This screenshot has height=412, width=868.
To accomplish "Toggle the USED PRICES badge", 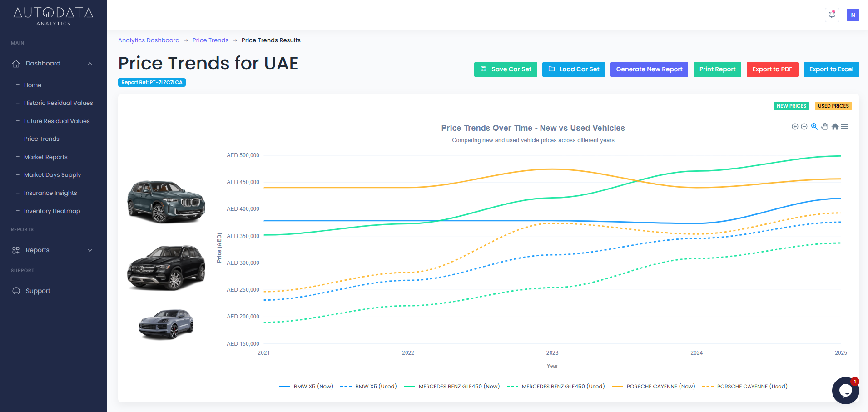I will click(x=833, y=106).
